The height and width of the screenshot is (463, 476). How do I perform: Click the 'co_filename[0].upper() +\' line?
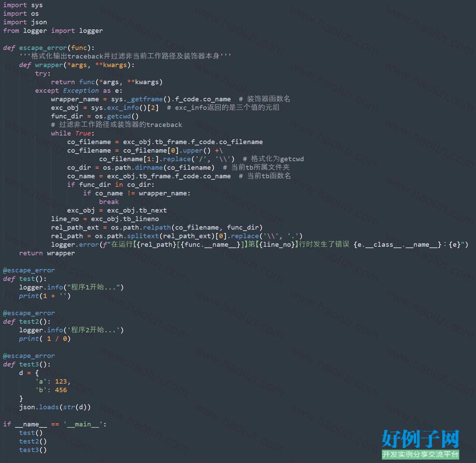[145, 151]
